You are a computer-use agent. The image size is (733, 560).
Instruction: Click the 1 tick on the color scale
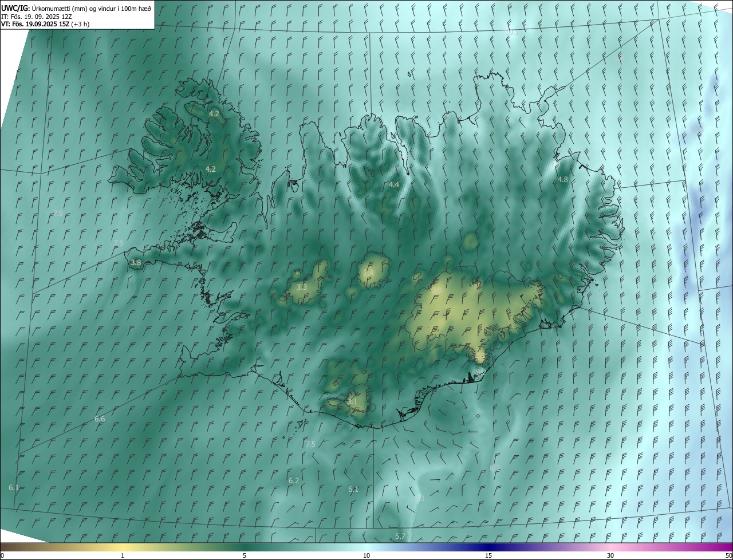[x=123, y=555]
